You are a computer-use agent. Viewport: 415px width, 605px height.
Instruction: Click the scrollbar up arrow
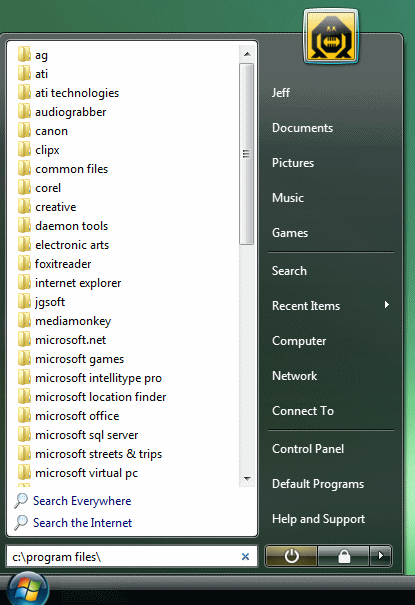pyautogui.click(x=247, y=54)
